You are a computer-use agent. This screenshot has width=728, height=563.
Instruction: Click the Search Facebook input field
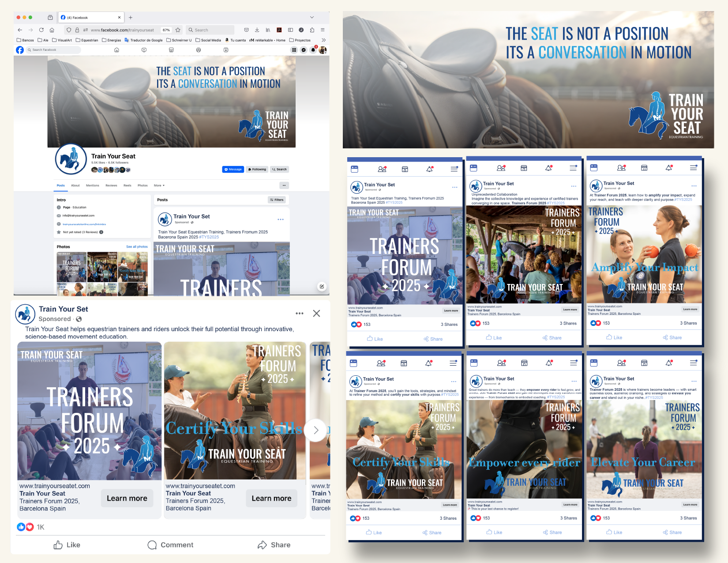pos(54,50)
